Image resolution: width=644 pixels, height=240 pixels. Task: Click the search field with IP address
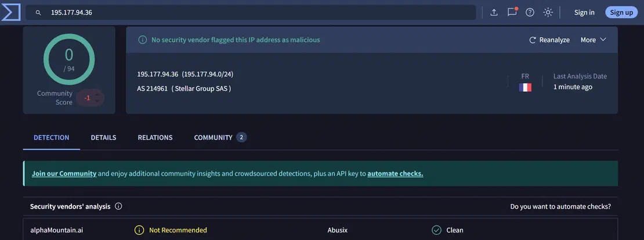[251, 12]
